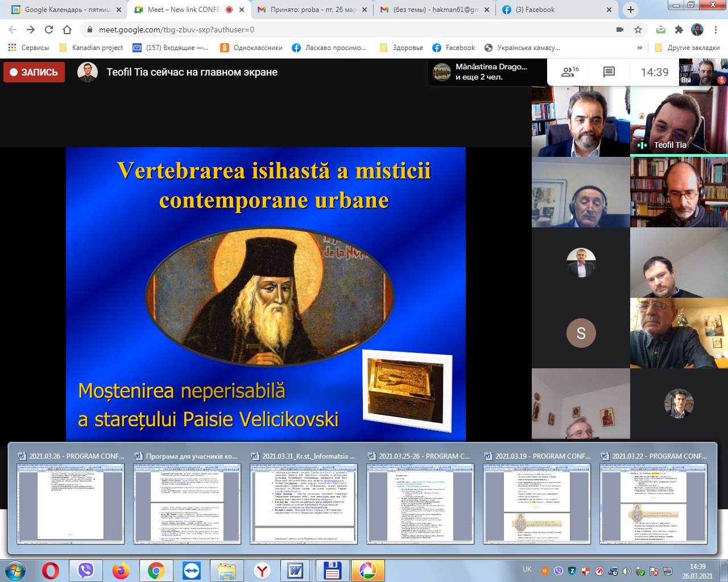Open the Kanadian project bookmark folder
The image size is (728, 582).
[x=91, y=48]
